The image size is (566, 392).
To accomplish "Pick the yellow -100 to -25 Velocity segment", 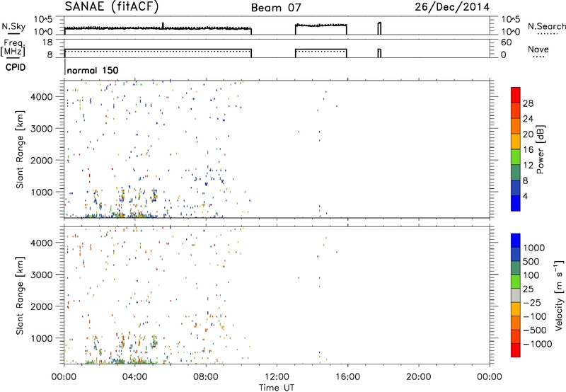I will pyautogui.click(x=516, y=309).
